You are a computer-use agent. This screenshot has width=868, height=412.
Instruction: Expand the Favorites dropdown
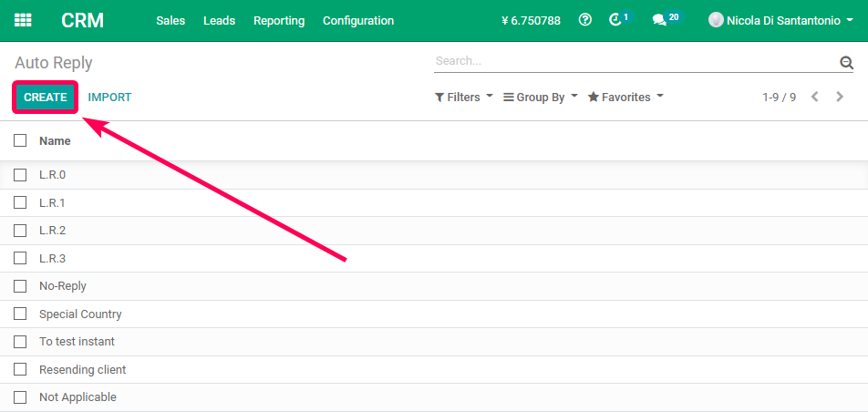pos(625,97)
